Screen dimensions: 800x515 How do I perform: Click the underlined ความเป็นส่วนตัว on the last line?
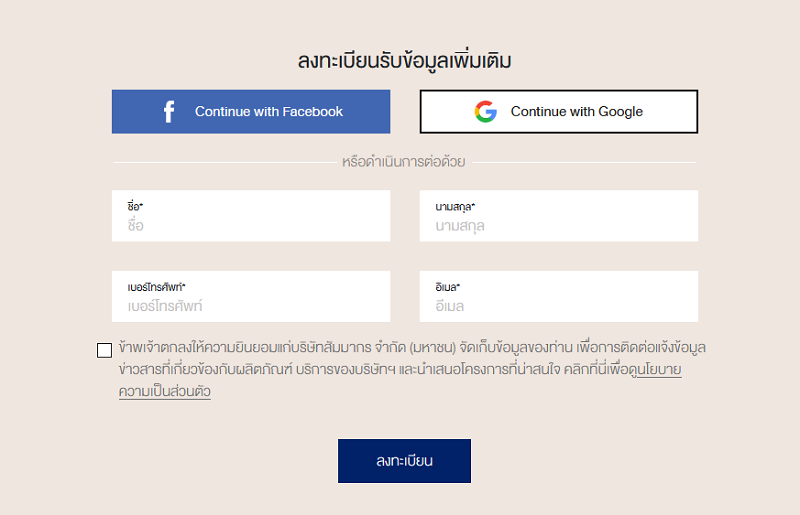click(165, 391)
